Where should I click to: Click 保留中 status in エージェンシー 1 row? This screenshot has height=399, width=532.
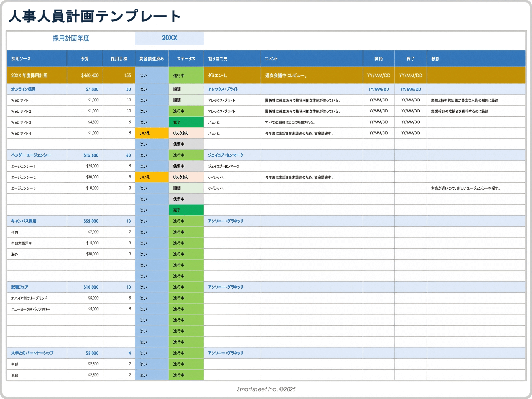click(186, 166)
